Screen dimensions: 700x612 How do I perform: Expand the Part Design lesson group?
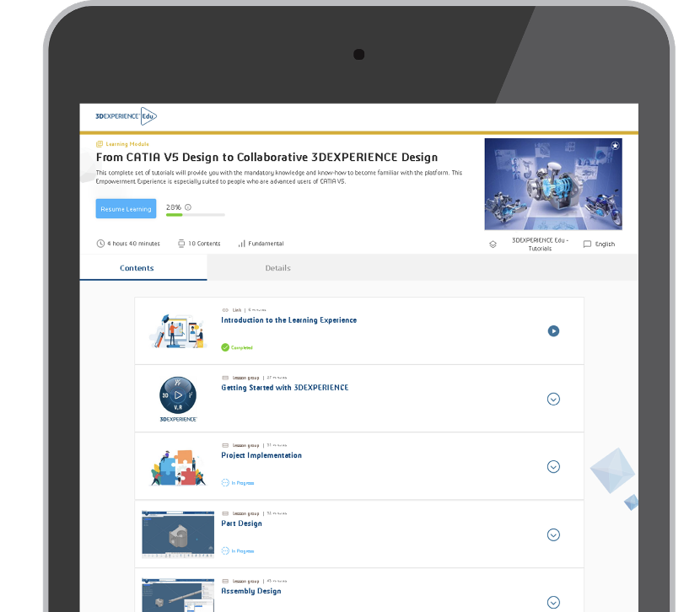tap(553, 534)
